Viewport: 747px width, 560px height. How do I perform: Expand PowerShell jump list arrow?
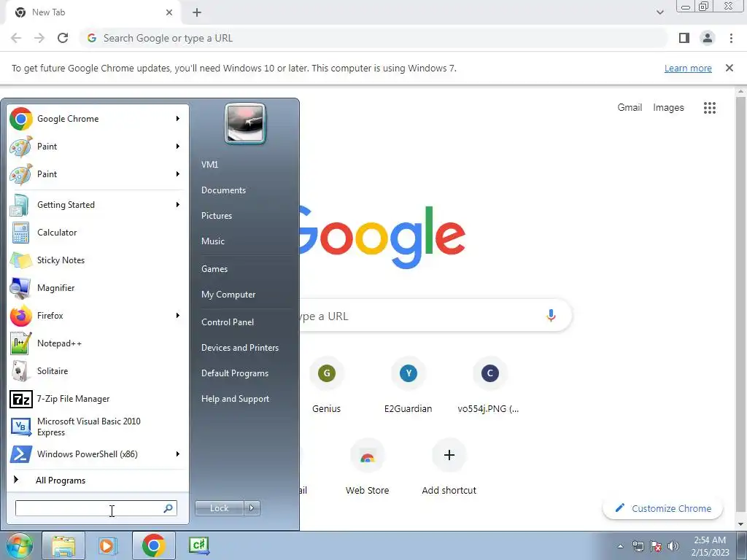point(178,454)
